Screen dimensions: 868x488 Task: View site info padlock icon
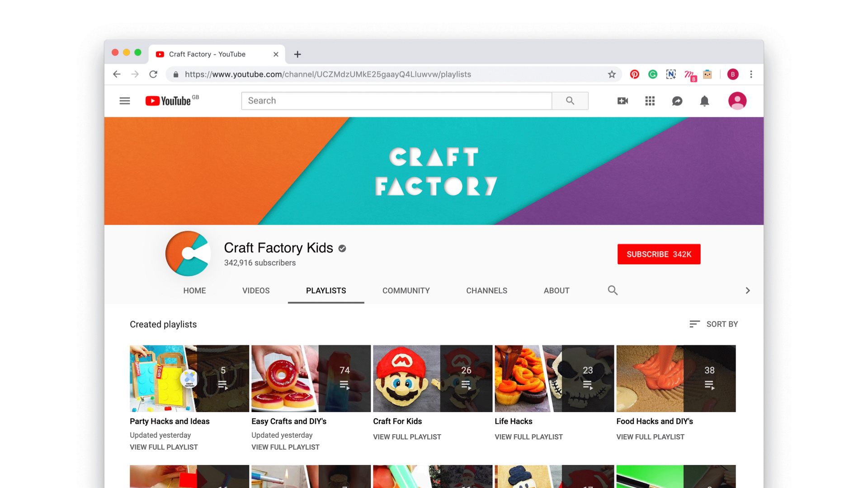176,74
